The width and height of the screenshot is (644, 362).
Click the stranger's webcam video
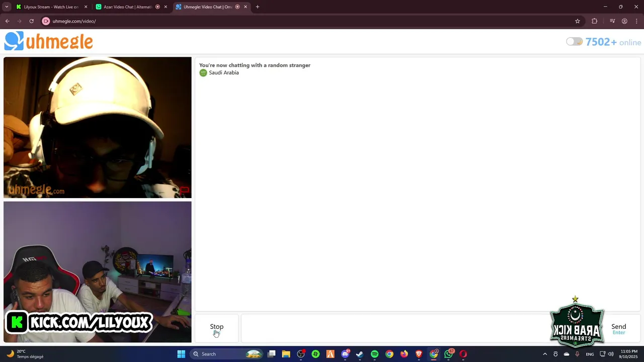pos(98,127)
